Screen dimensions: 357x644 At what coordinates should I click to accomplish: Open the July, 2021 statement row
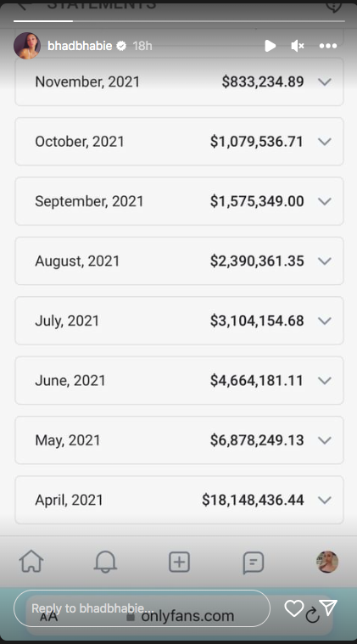pyautogui.click(x=179, y=321)
